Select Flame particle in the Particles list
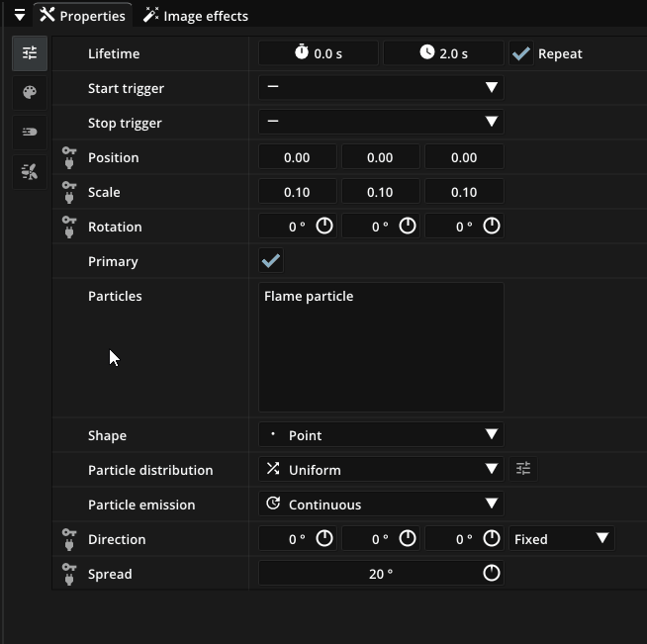The image size is (647, 644). 309,296
